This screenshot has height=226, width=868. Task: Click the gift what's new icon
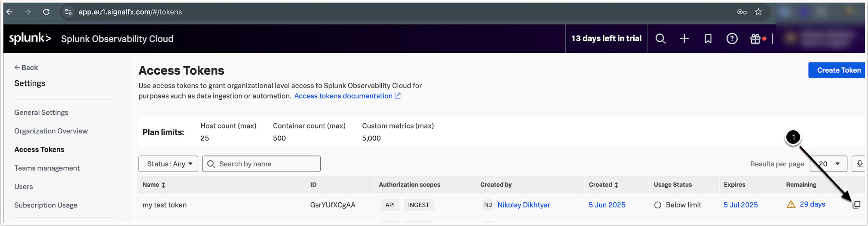click(755, 39)
